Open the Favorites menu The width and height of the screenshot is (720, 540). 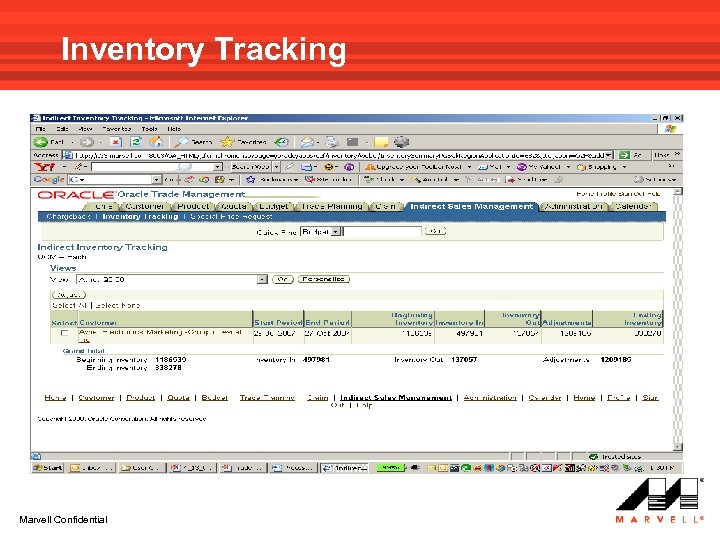[x=117, y=129]
